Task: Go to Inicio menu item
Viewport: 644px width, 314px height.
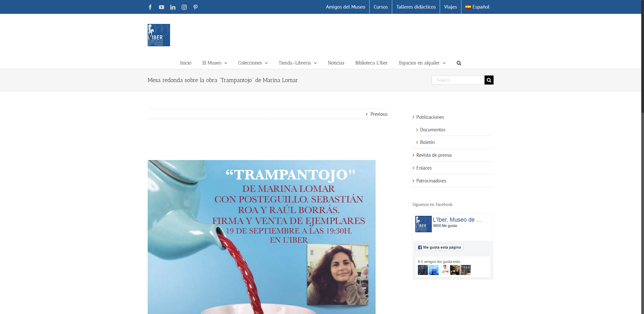Action: click(186, 63)
